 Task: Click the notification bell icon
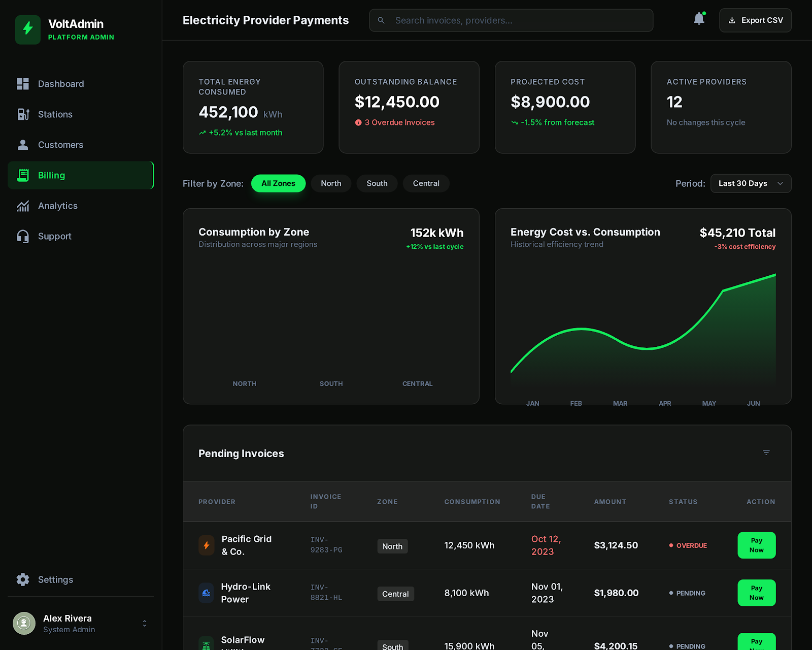point(699,19)
